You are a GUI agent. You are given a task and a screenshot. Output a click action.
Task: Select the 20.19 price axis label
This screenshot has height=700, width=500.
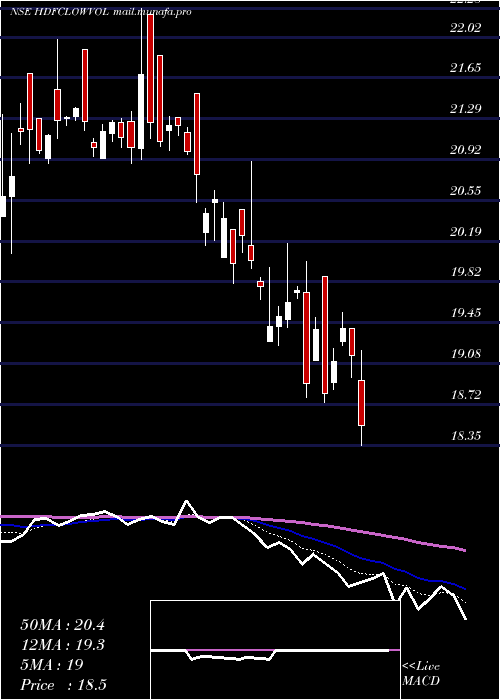(466, 231)
